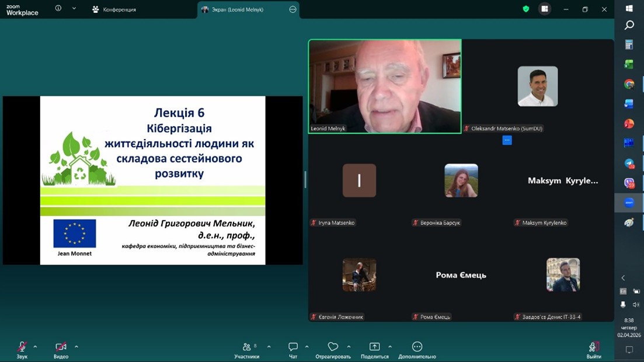Open Google Chrome from the Windows taskbar
644x362 pixels.
(x=629, y=84)
